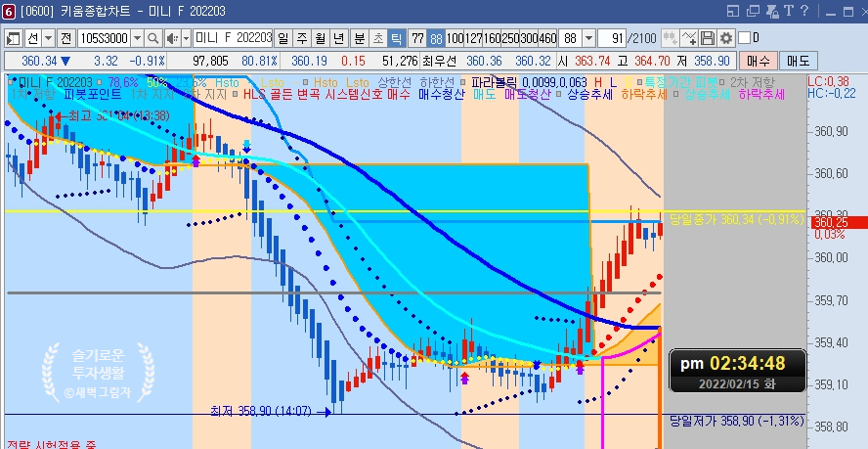Select the 250 tick interval
868x449 pixels.
pyautogui.click(x=510, y=38)
